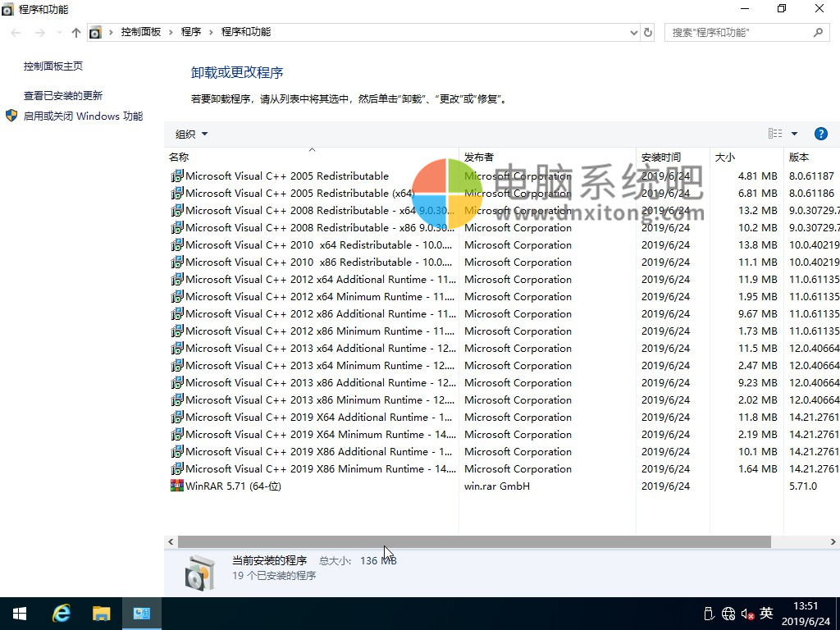Click the icon of Visual C++ 2019 X86 Minimum Runtime
This screenshot has width=840, height=630.
[x=177, y=468]
